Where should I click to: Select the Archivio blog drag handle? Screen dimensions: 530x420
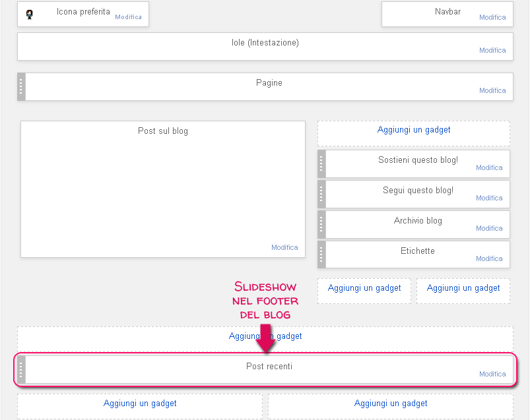tap(321, 225)
